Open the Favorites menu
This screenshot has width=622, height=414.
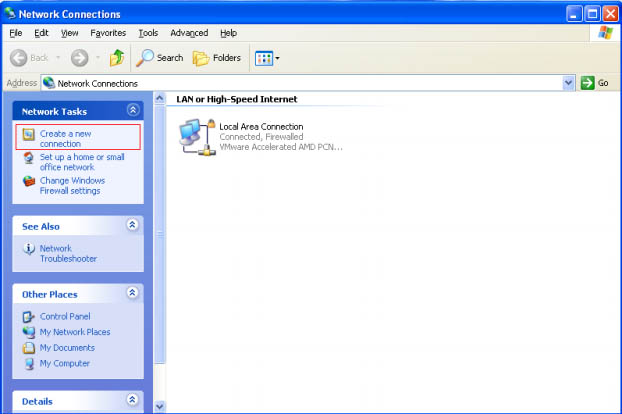click(x=108, y=33)
